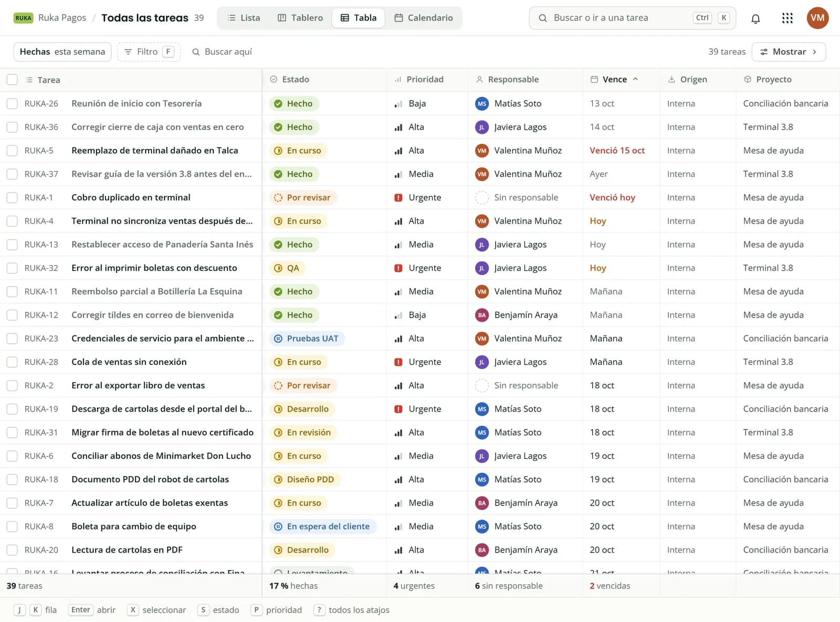Click Javiera Lagos avatar in RUKA-32 row
The width and height of the screenshot is (840, 622).
481,268
